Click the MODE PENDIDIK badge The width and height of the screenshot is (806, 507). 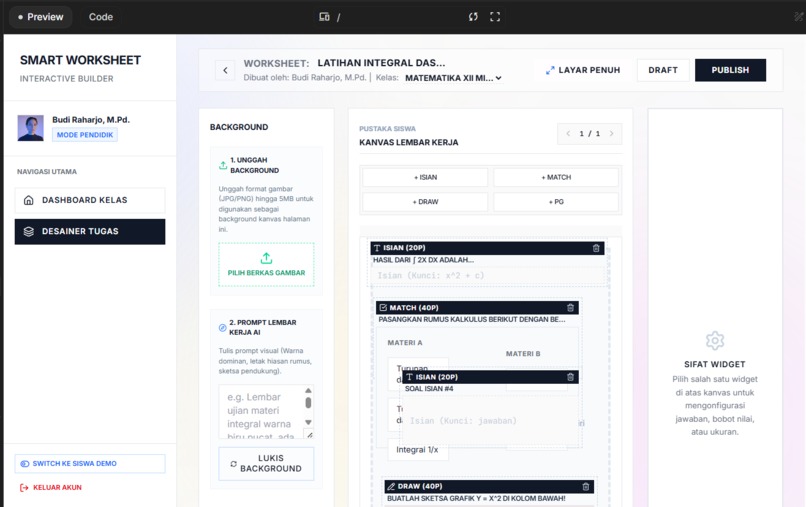coord(85,135)
